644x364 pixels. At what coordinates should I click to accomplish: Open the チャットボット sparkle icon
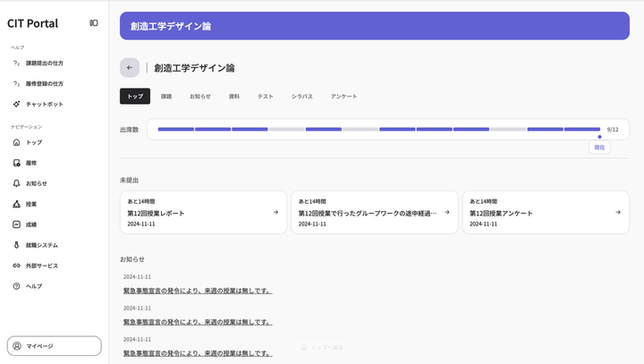[x=16, y=104]
